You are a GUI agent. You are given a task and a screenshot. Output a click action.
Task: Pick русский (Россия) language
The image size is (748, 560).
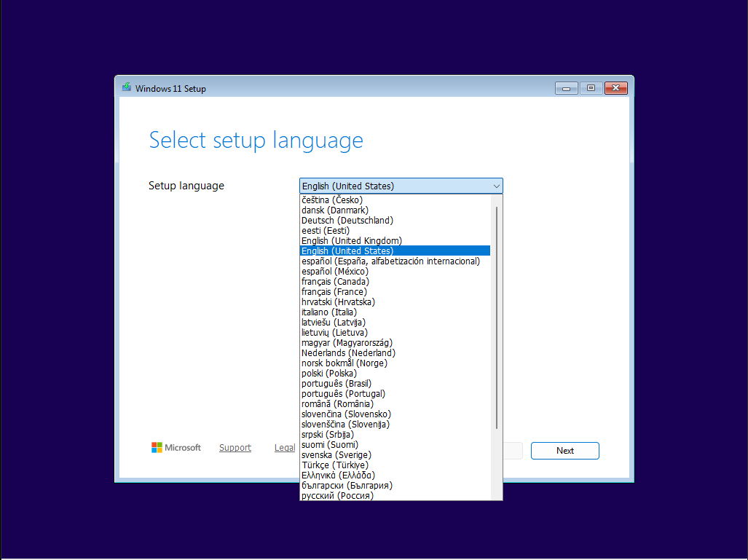tap(395, 496)
